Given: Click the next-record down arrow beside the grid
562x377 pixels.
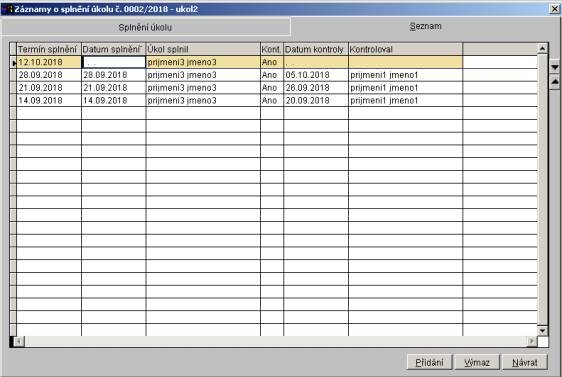Looking at the screenshot, I should pos(554,67).
